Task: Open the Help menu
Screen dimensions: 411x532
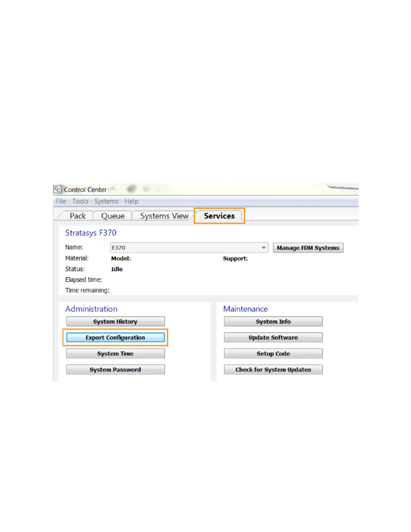Action: coord(131,201)
